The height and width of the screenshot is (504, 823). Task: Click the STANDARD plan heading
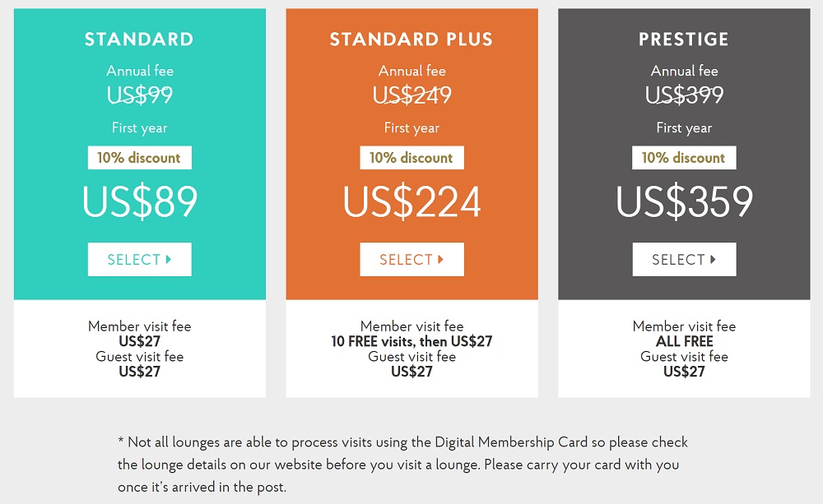[x=139, y=39]
